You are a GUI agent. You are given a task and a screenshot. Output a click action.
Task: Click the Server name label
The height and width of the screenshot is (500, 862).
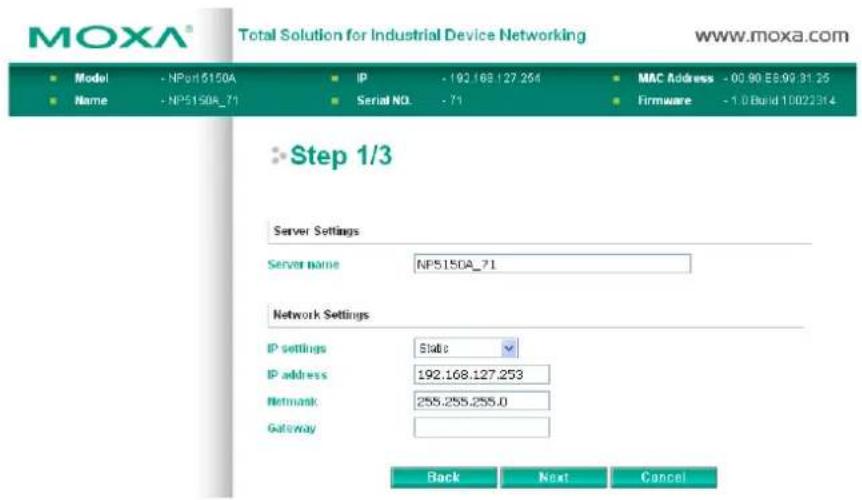(x=303, y=264)
